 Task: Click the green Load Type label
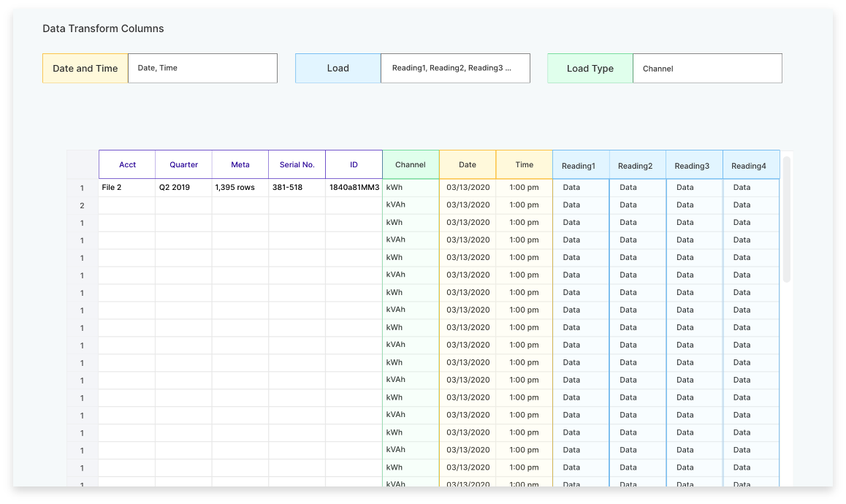click(590, 69)
